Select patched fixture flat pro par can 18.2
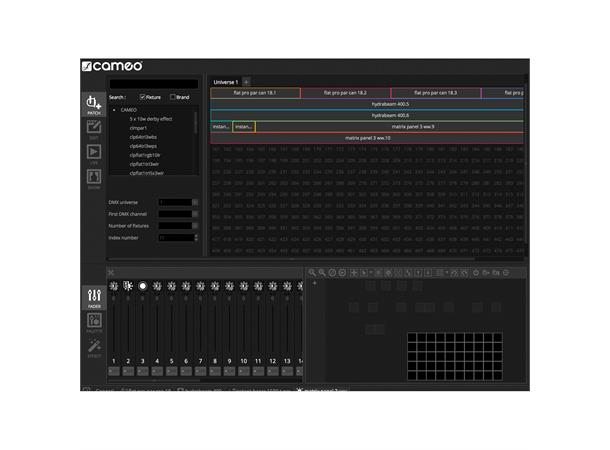Screen dimensions: 610x450 pos(345,93)
